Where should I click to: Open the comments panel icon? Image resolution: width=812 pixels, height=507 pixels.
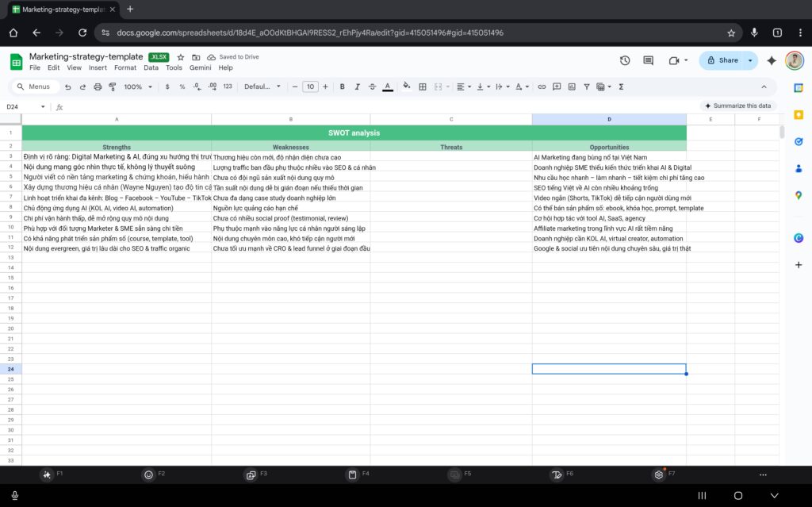(648, 60)
